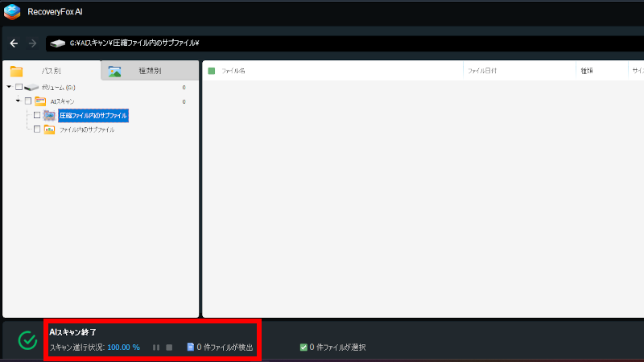Select ボリューム (G:) in the tree
The image size is (644, 362).
(58, 88)
